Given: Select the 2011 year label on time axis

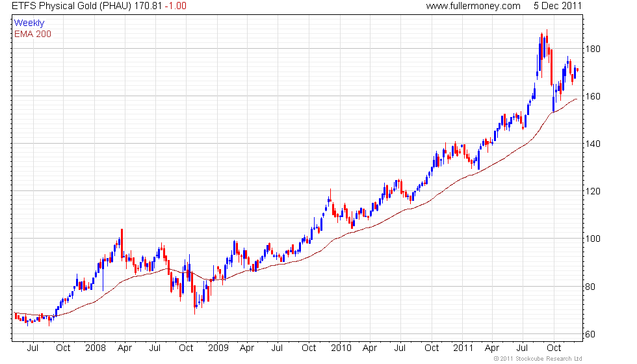Looking at the screenshot, I should click(463, 348).
